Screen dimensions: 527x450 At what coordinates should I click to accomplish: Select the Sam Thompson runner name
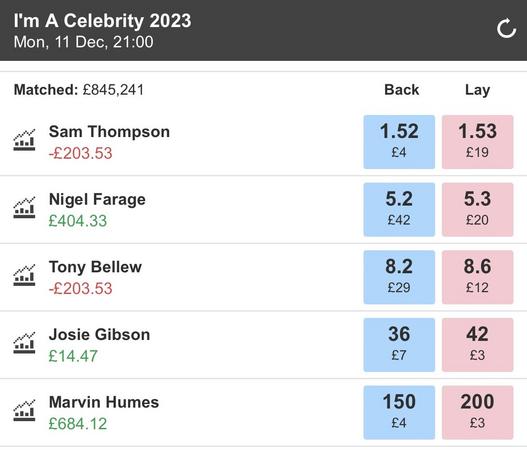coord(109,131)
